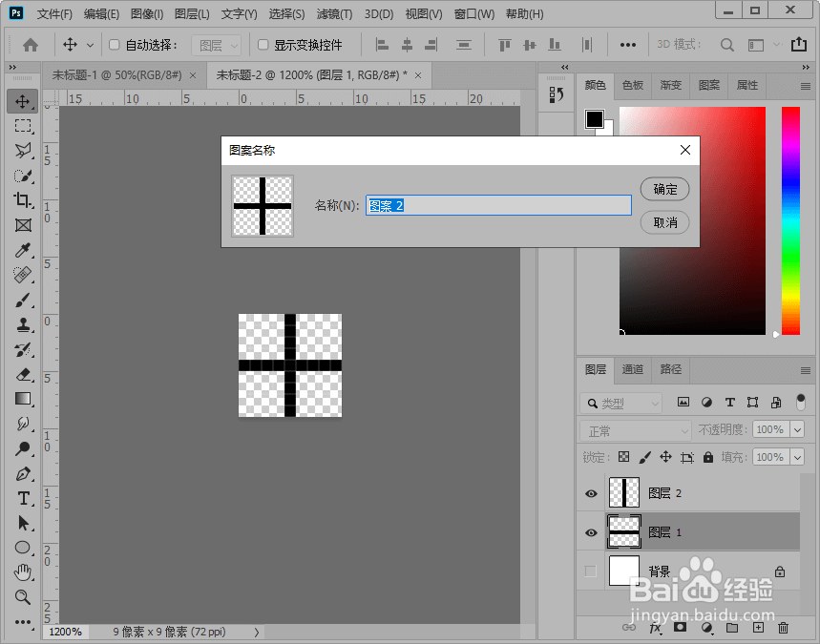Toggle lock all padlock icon
The image size is (820, 644).
tap(708, 457)
